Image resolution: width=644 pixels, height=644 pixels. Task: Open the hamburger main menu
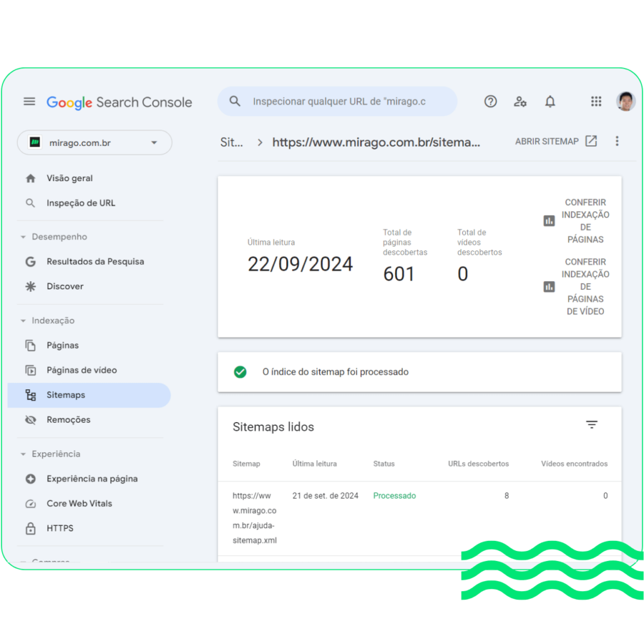point(29,101)
